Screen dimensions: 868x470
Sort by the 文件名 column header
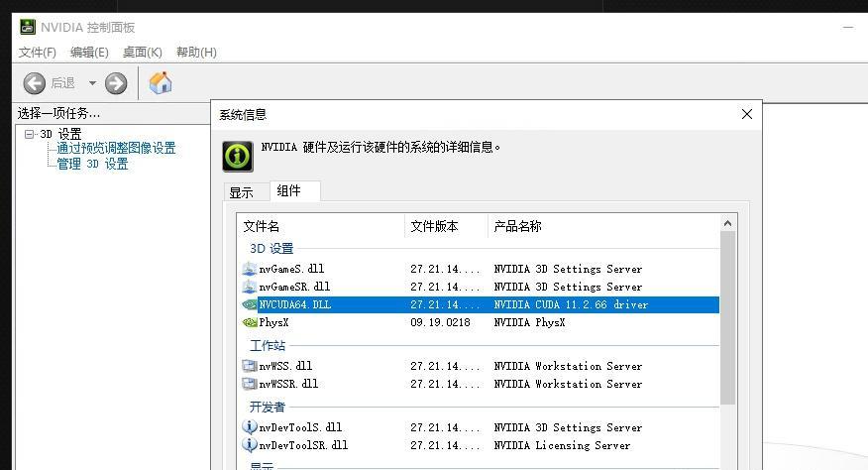pyautogui.click(x=321, y=226)
